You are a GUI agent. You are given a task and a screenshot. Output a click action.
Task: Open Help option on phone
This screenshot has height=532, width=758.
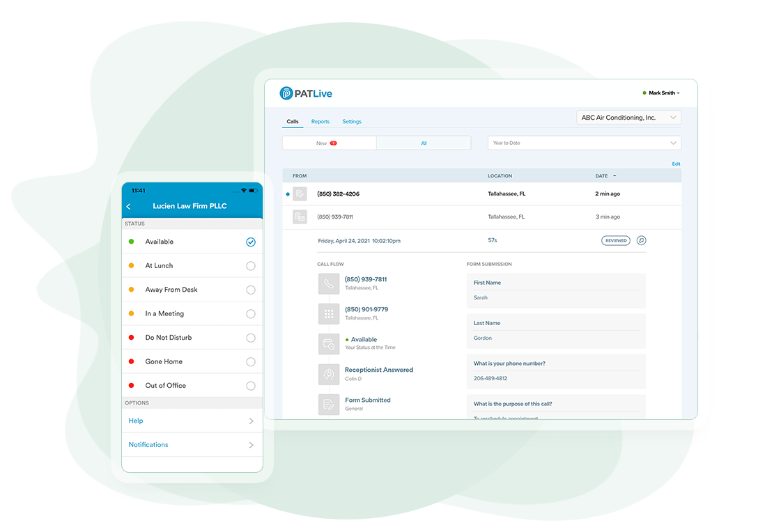(x=192, y=421)
